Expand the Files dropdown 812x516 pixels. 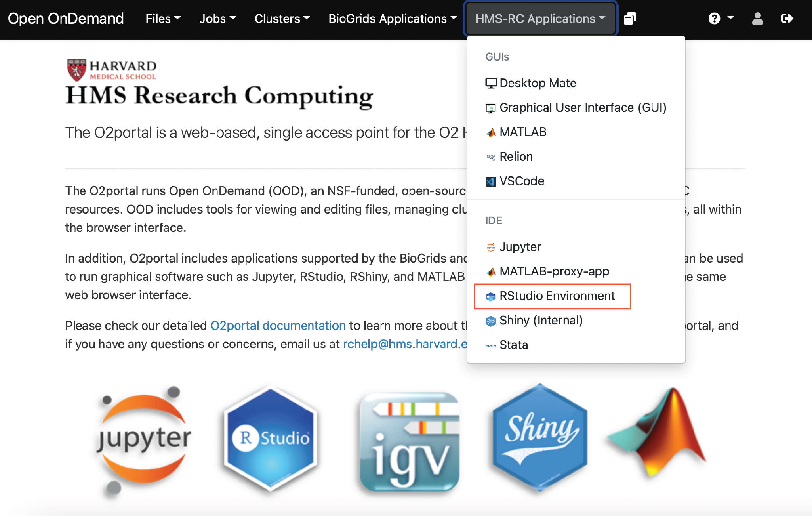coord(163,18)
